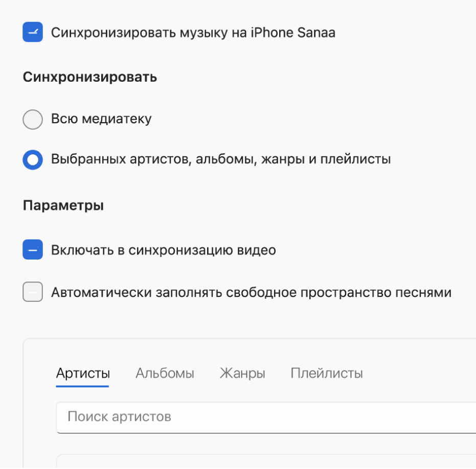
Task: Choose the selected artists, albums, genres radio button
Action: click(x=33, y=159)
